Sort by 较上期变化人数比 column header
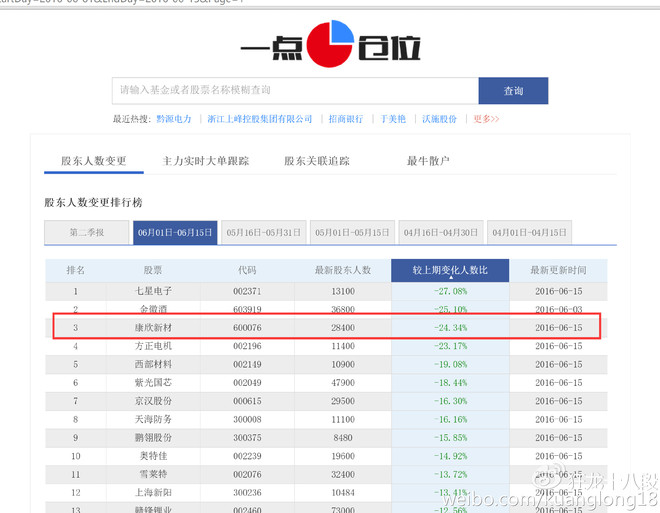This screenshot has height=513, width=660. click(x=450, y=271)
